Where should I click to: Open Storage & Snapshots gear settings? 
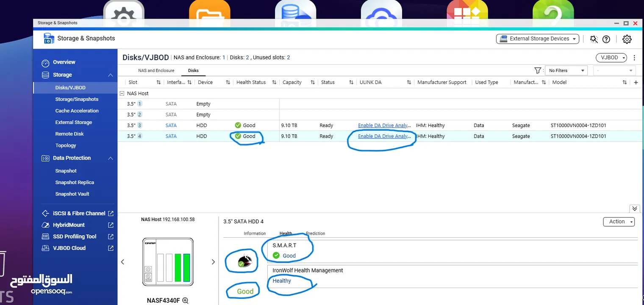tap(627, 39)
